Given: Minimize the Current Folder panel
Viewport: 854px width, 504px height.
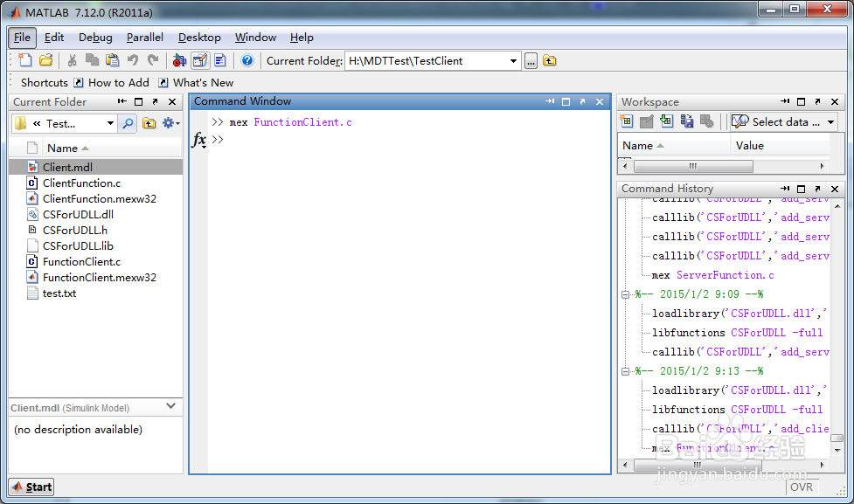Looking at the screenshot, I should point(122,102).
